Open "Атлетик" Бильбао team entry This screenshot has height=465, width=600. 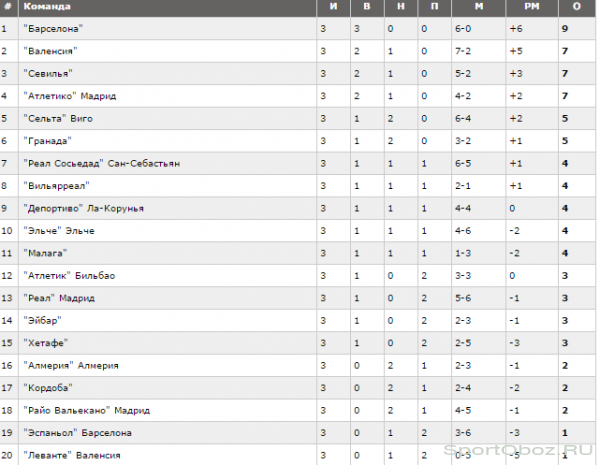[x=69, y=276]
